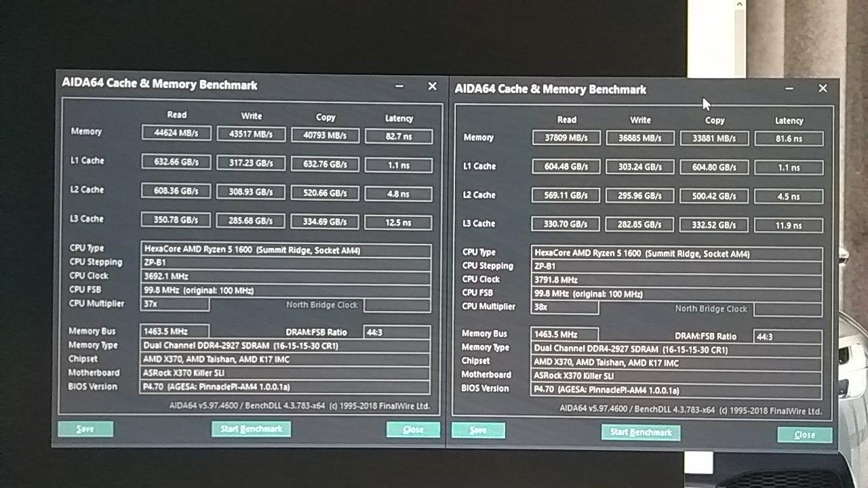
Task: Click CPU Multiplier field showing 38x
Action: tap(565, 308)
